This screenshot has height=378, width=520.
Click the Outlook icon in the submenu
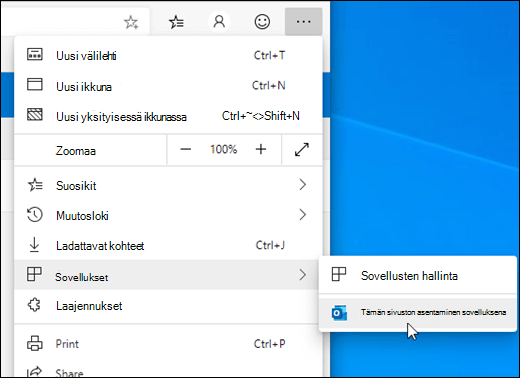coord(339,313)
